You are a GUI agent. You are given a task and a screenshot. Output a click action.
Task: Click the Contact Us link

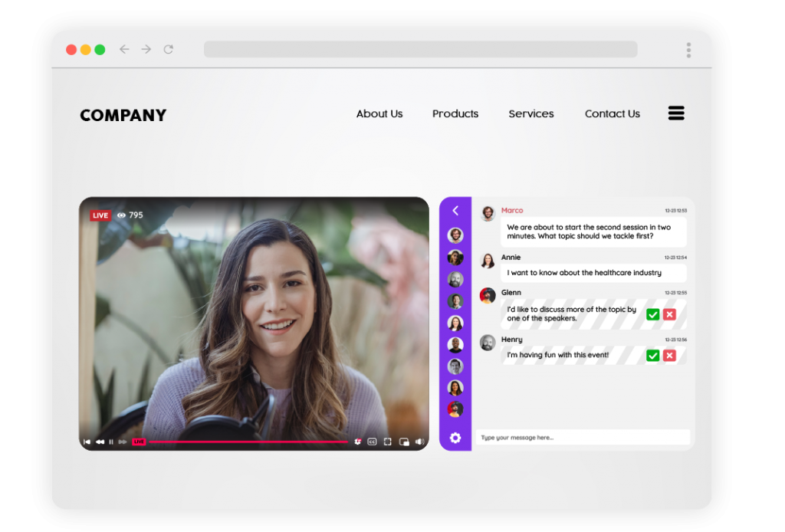[612, 113]
